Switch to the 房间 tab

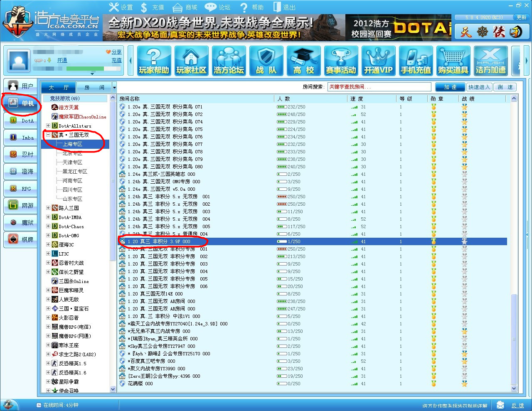click(x=94, y=87)
